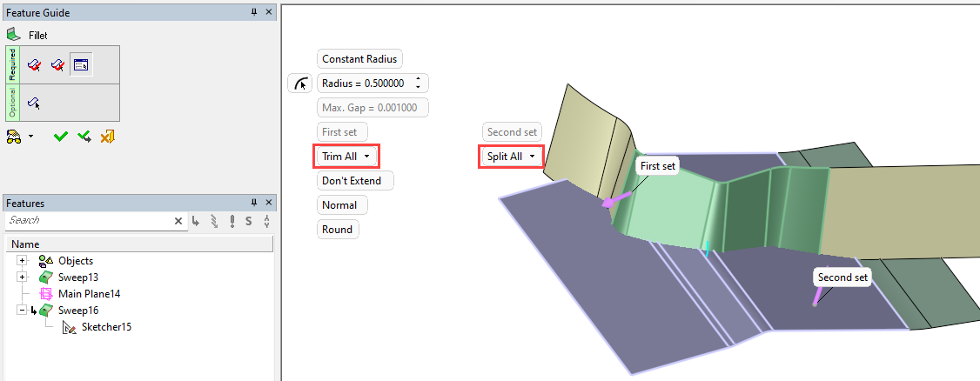The height and width of the screenshot is (381, 980).
Task: Select Main Plane14 in the feature tree
Action: (89, 294)
